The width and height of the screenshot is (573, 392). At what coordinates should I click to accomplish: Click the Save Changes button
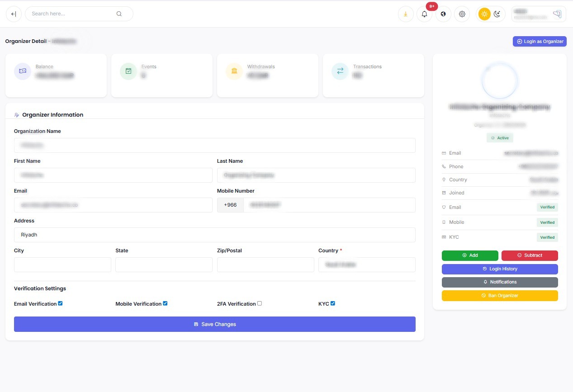(214, 324)
